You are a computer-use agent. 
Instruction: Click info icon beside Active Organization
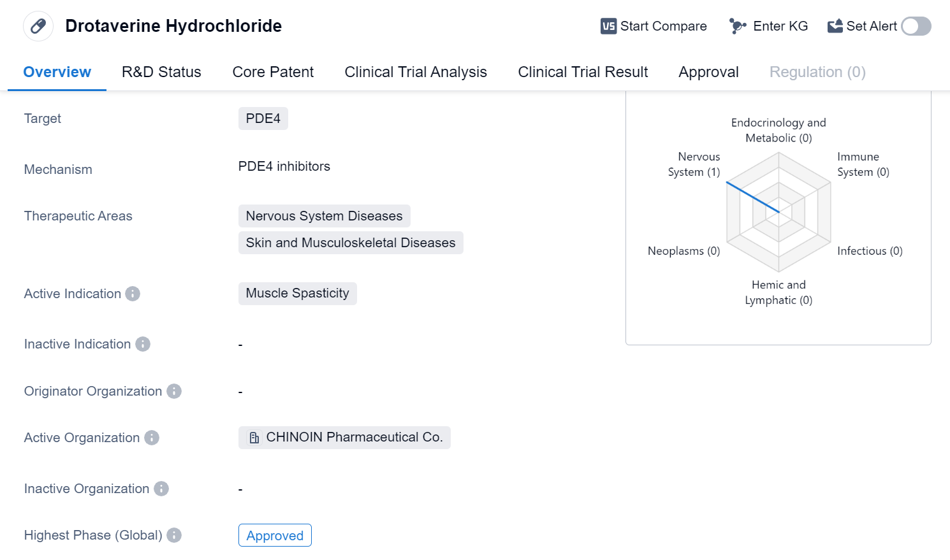152,438
